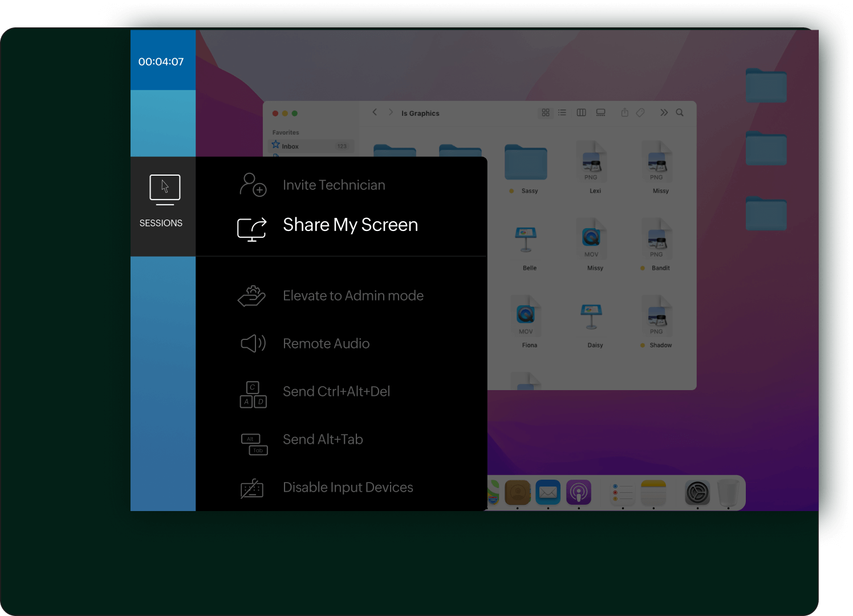The width and height of the screenshot is (853, 616).
Task: Expand the Finder toolbar overflow chevrons
Action: (x=664, y=112)
